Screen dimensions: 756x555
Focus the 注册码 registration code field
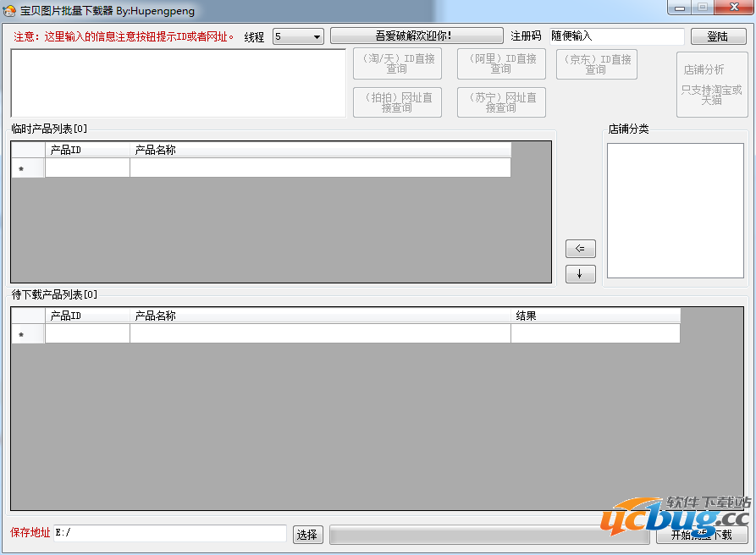click(x=616, y=36)
